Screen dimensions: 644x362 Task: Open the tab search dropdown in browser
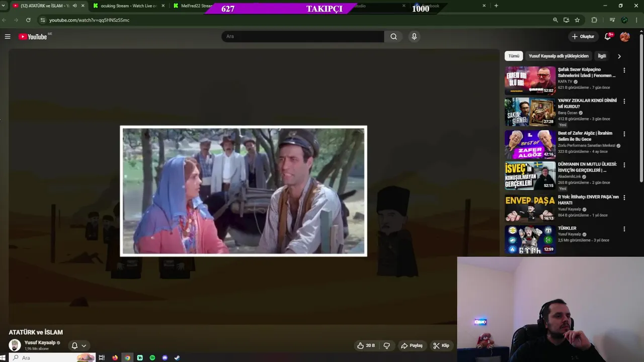4,6
